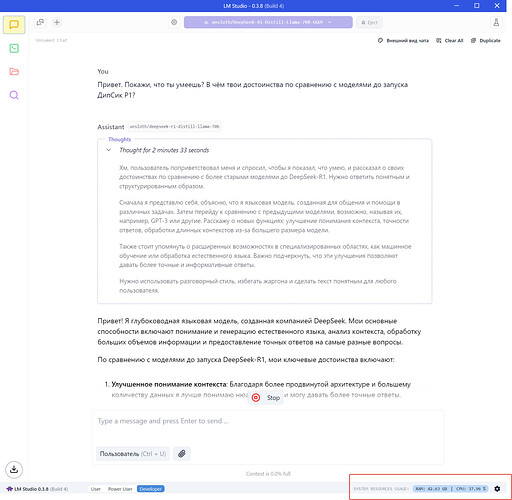Attach a file with the paperclip icon
The height and width of the screenshot is (500, 512).
pyautogui.click(x=182, y=454)
